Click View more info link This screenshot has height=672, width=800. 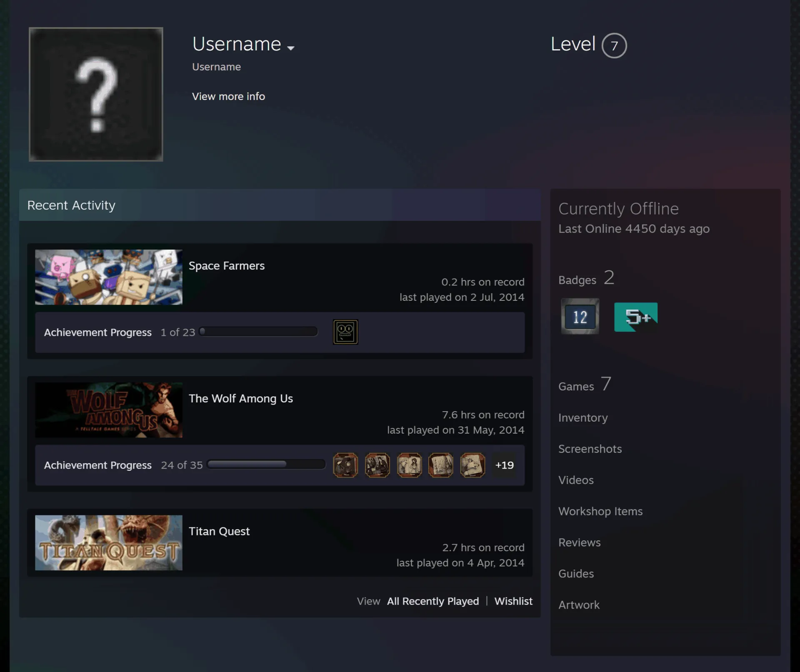coord(228,96)
